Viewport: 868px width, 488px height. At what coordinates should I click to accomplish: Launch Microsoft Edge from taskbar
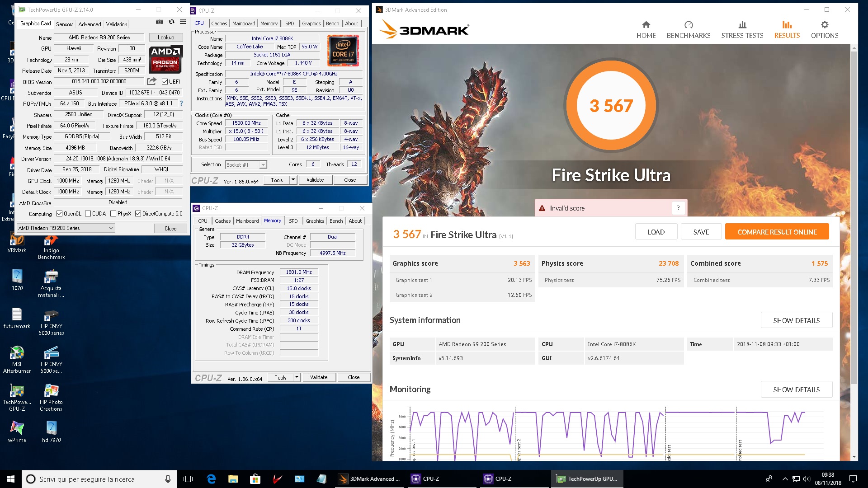211,479
